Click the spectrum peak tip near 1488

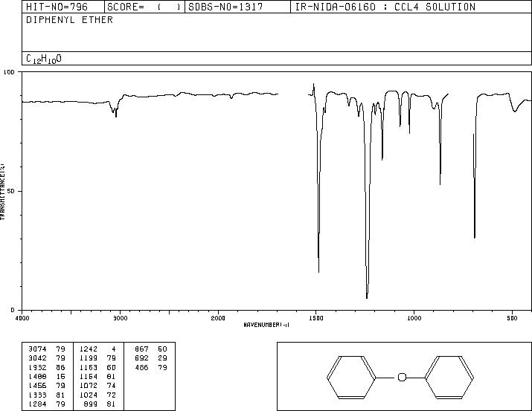318,271
